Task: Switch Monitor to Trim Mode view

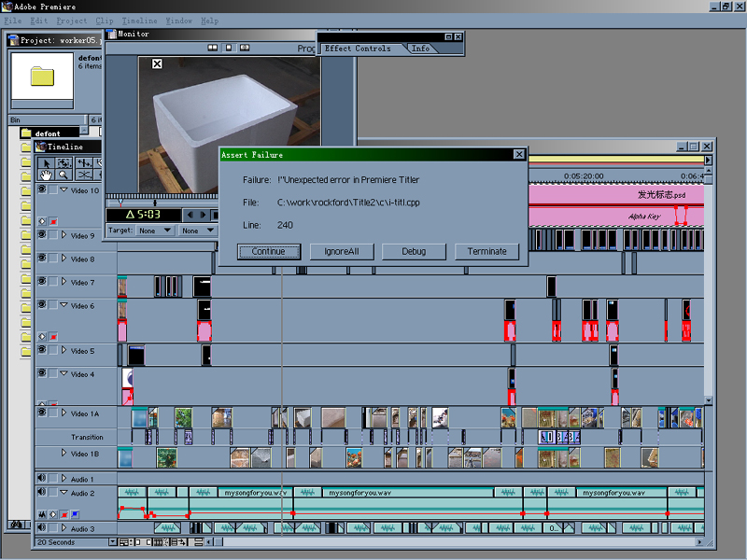Action: point(245,48)
